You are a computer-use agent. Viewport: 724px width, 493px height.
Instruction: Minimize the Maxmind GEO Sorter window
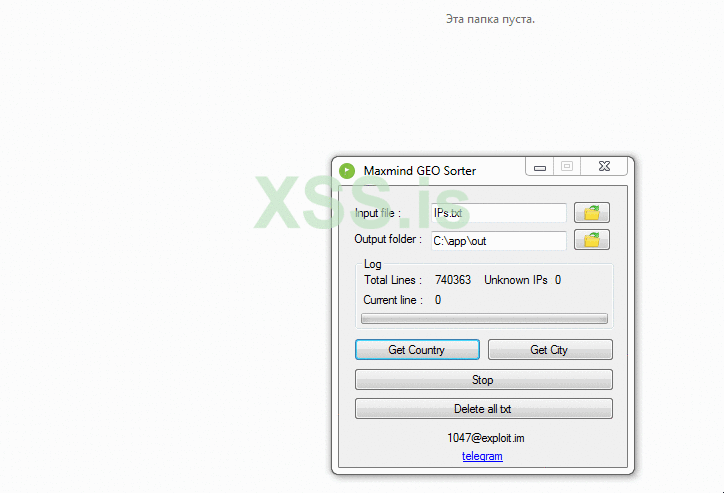click(540, 167)
